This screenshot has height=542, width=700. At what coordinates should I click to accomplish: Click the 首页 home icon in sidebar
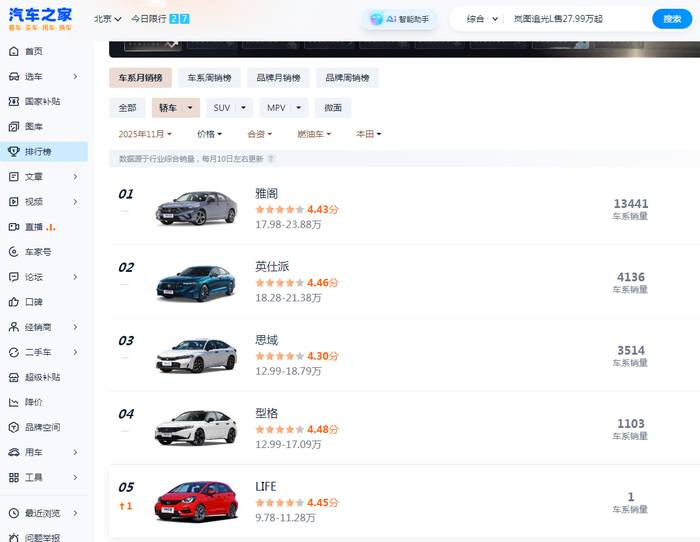pos(14,51)
